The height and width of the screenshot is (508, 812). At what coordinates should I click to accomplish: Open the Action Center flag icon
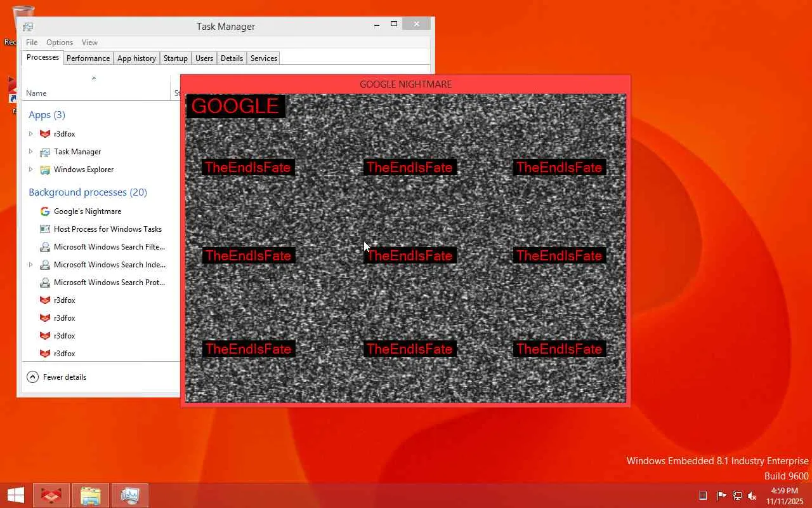[721, 496]
